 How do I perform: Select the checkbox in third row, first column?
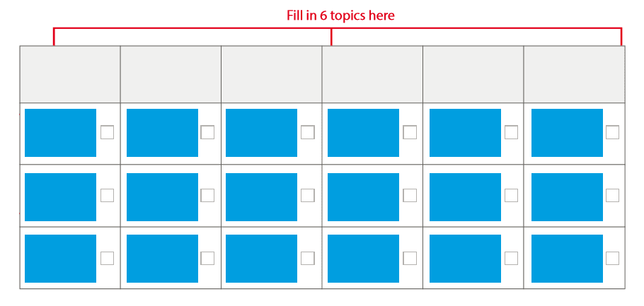[x=107, y=258]
